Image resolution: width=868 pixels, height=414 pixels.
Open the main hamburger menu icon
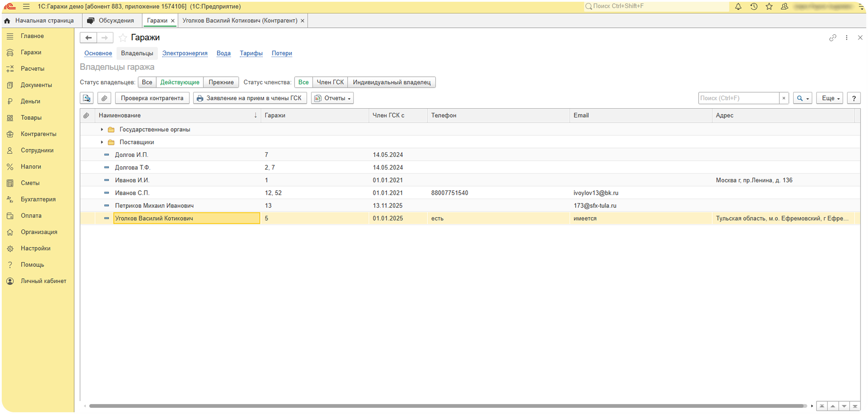pos(26,7)
